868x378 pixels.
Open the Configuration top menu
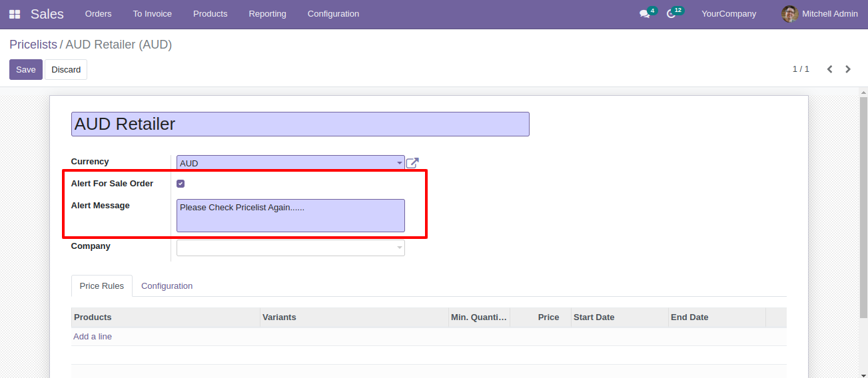[333, 14]
